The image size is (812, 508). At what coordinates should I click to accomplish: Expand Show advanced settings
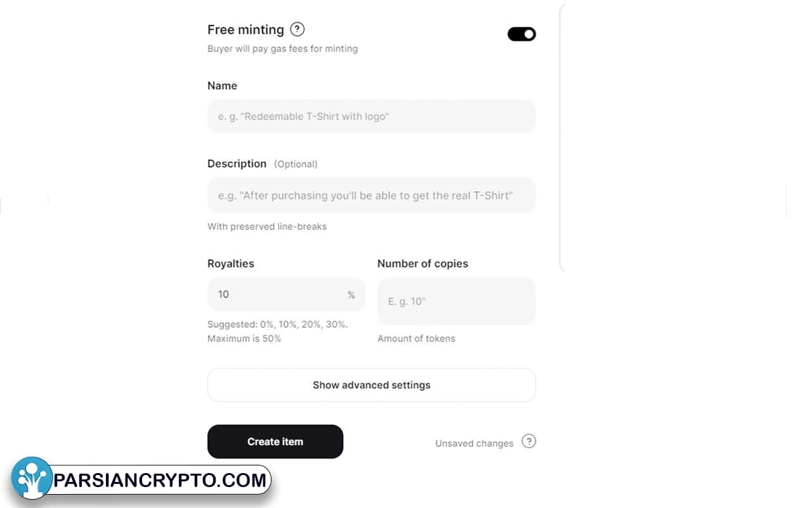(372, 385)
